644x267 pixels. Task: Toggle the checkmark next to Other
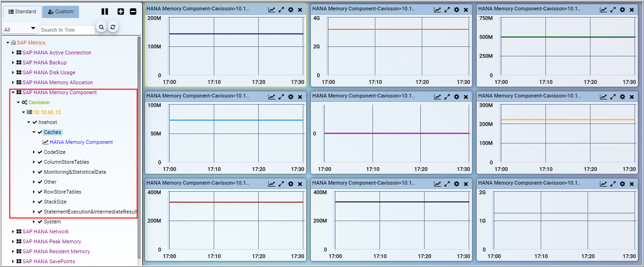[40, 182]
